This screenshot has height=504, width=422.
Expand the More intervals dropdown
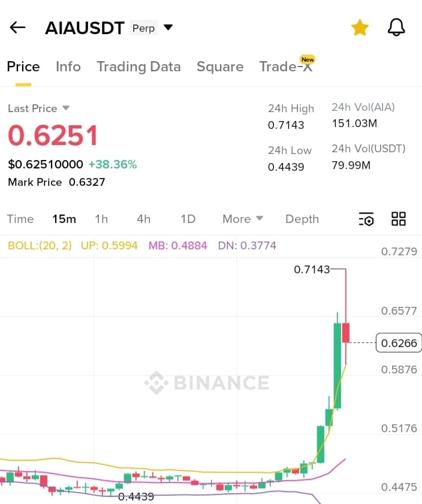tap(243, 219)
